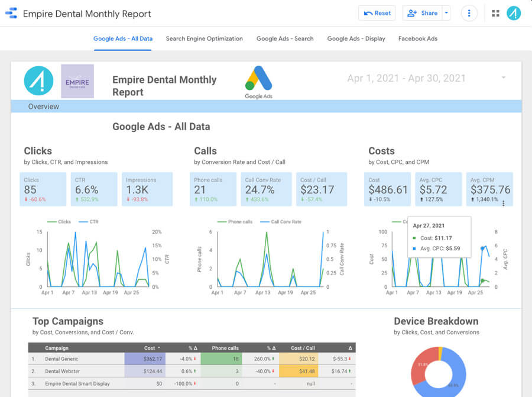The image size is (532, 397).
Task: Click the $20.12 cost per call cell
Action: (299, 359)
